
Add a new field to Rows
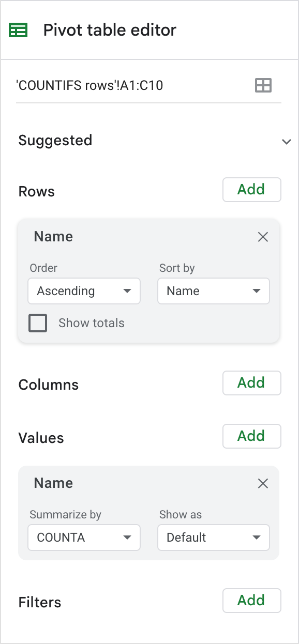[251, 190]
